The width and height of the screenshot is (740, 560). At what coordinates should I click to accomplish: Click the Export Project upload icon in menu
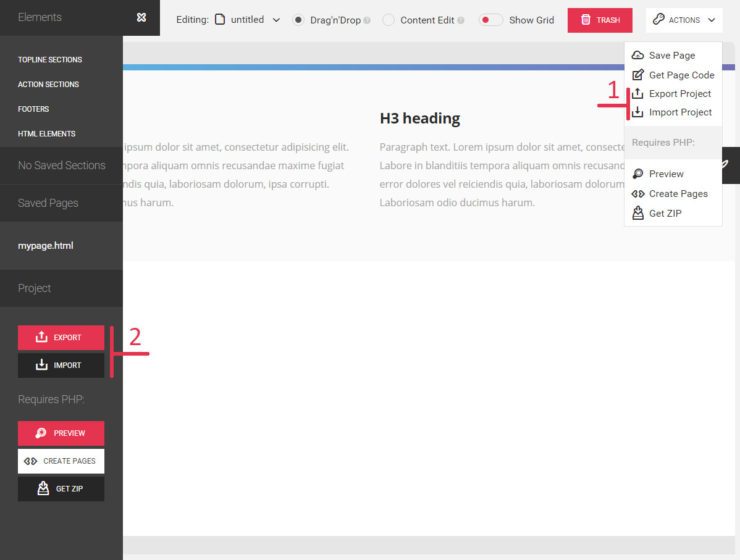(x=638, y=94)
